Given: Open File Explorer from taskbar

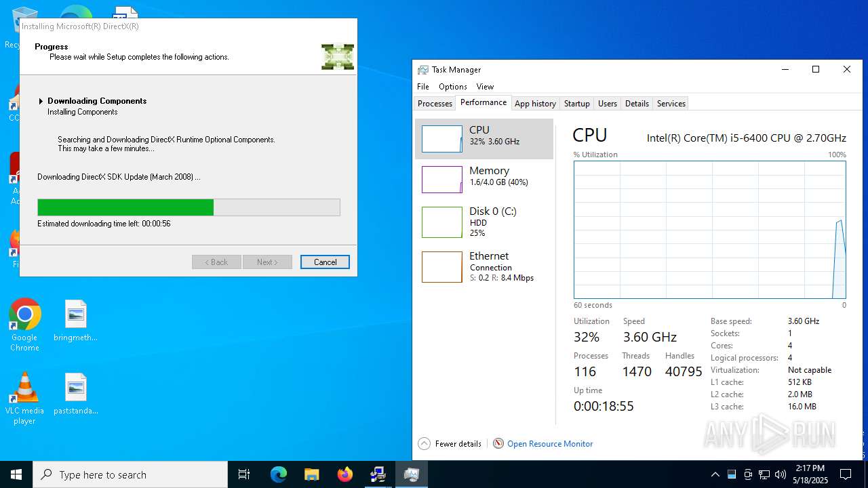Looking at the screenshot, I should (x=312, y=474).
